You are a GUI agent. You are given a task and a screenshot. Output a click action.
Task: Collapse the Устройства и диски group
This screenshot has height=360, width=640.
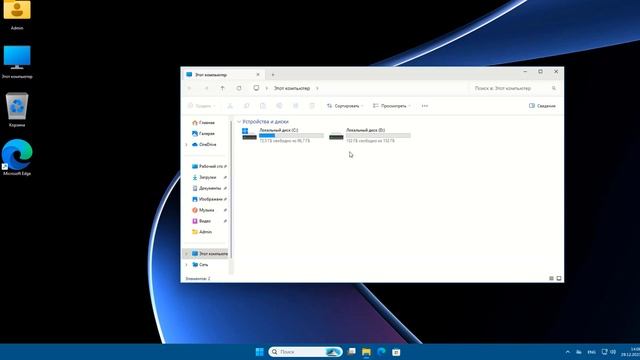[239, 122]
